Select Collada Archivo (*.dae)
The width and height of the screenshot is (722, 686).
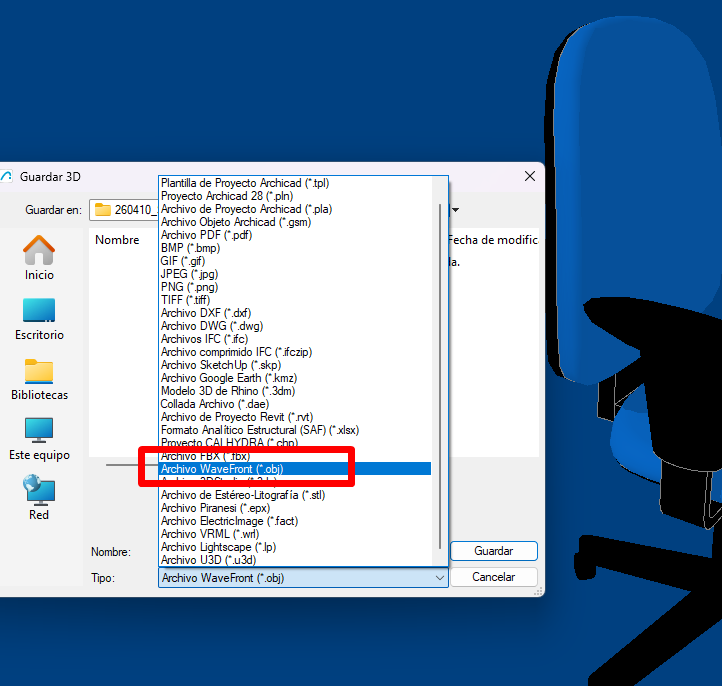(x=295, y=404)
